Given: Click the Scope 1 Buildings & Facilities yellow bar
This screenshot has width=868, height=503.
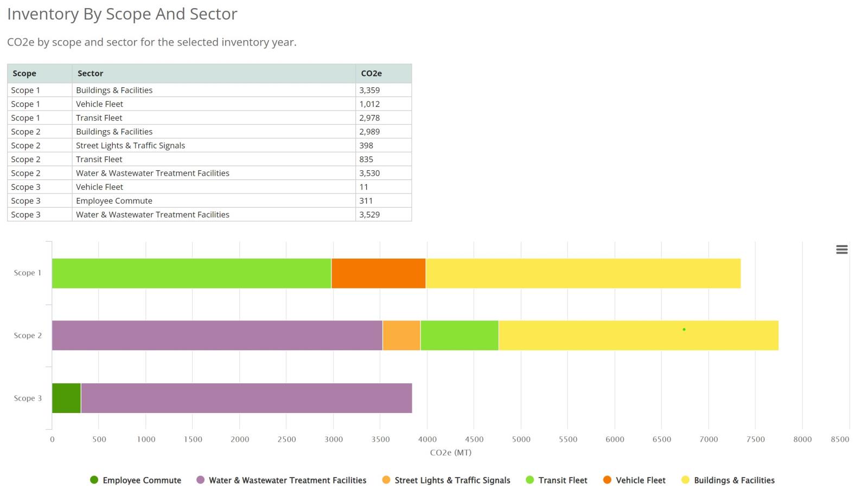Looking at the screenshot, I should [583, 273].
